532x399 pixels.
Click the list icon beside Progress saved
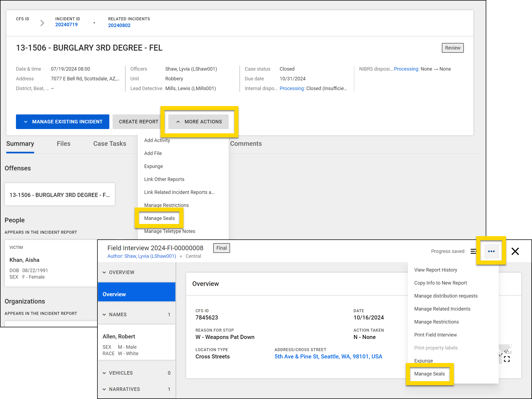pyautogui.click(x=473, y=251)
